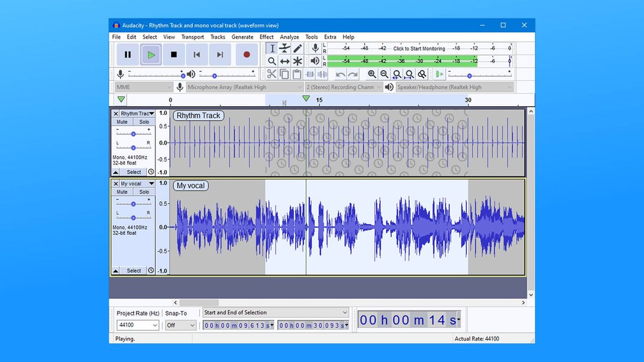Open the Project Rate 44100 dropdown
This screenshot has width=644, height=362.
click(138, 325)
